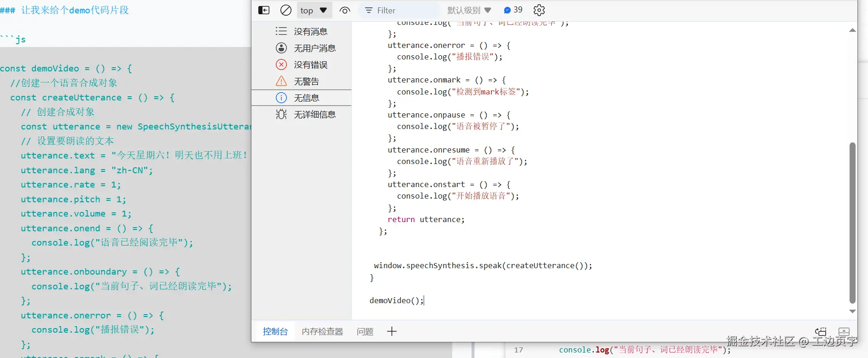Click const demoVideo line in editor
This screenshot has height=358, width=868.
(x=66, y=68)
